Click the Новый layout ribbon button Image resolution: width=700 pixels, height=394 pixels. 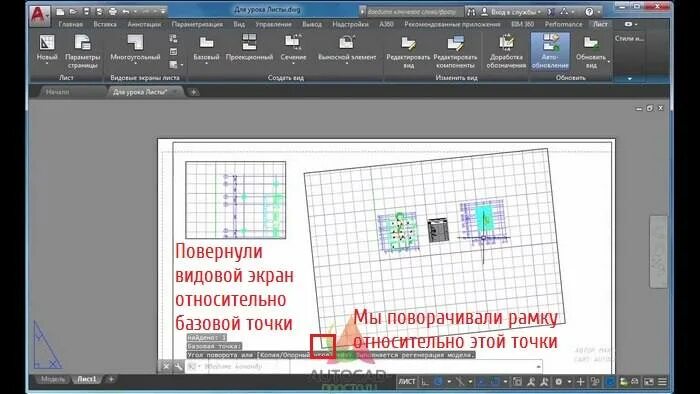point(47,49)
